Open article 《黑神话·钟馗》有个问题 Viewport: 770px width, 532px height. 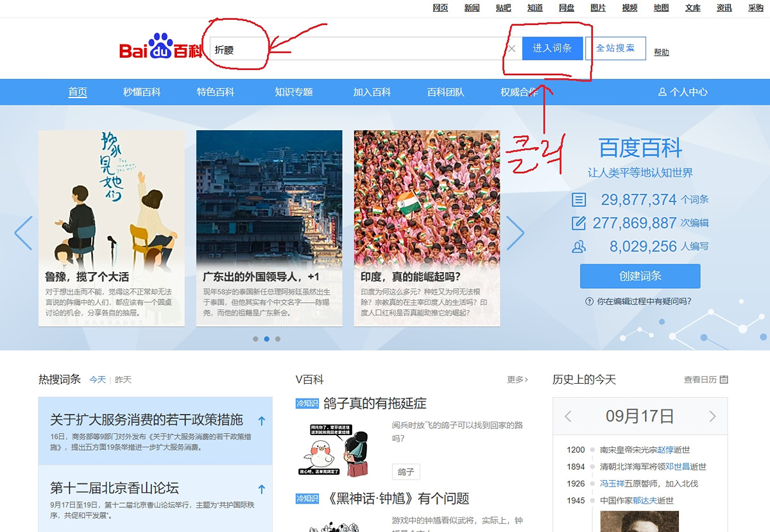click(x=397, y=498)
